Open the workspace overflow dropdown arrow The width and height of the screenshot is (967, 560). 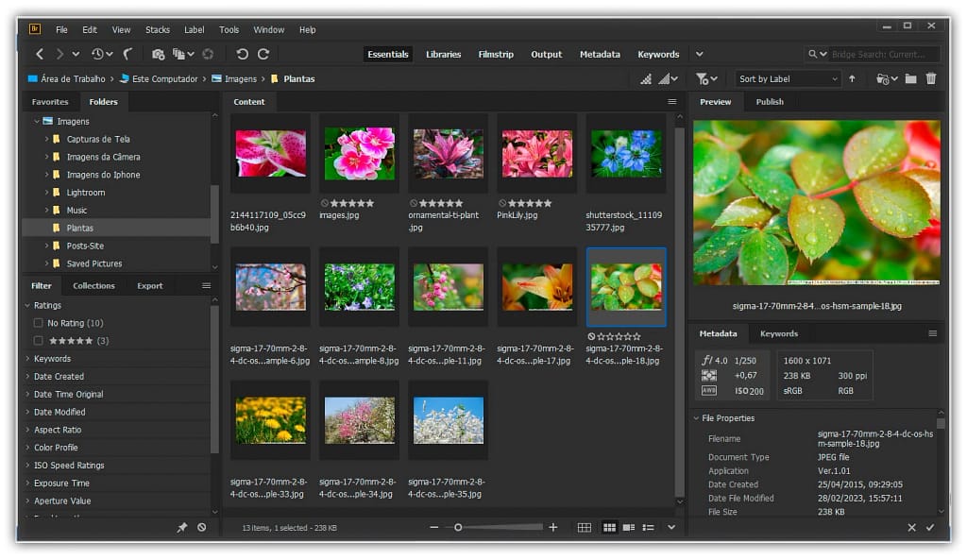tap(700, 54)
